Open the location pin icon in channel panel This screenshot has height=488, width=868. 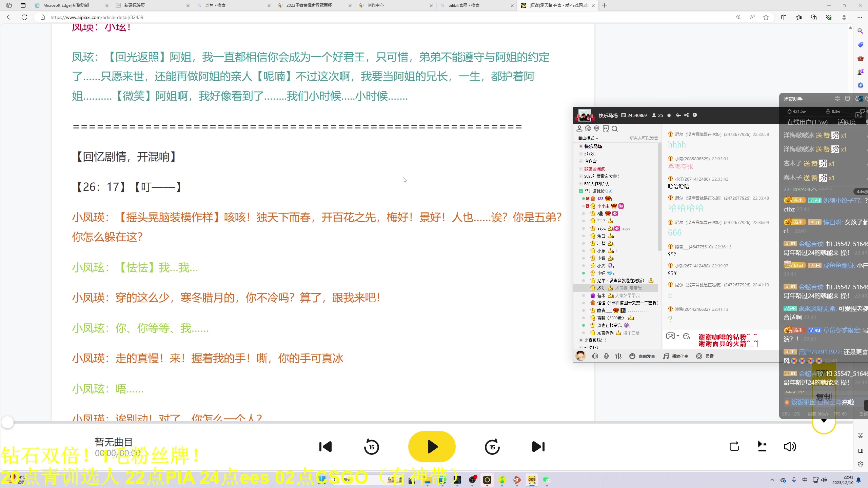(597, 128)
